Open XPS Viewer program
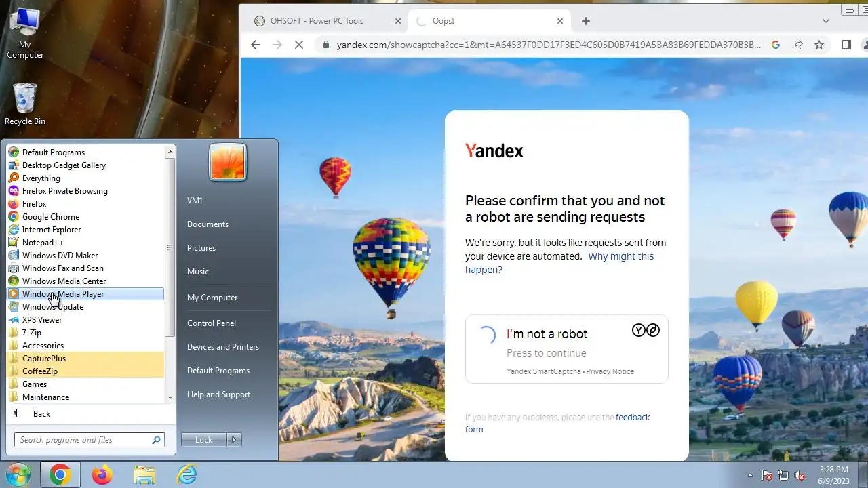 click(x=85, y=320)
